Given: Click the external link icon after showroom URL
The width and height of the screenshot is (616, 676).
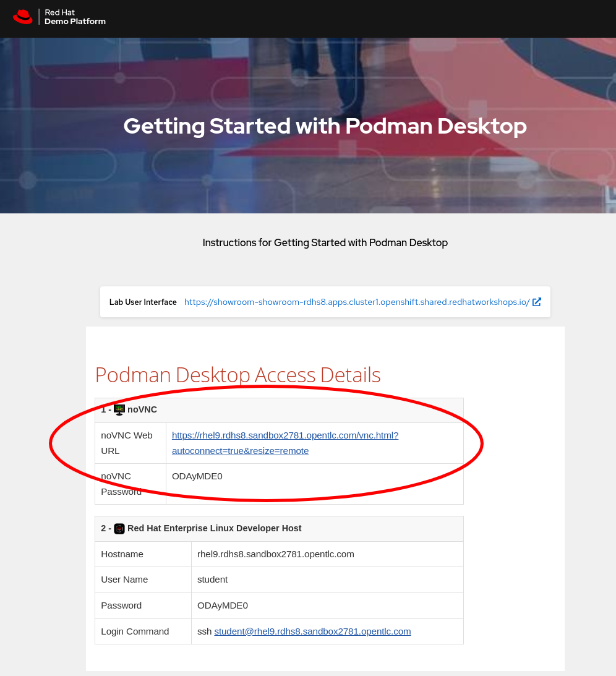Looking at the screenshot, I should click(x=537, y=302).
